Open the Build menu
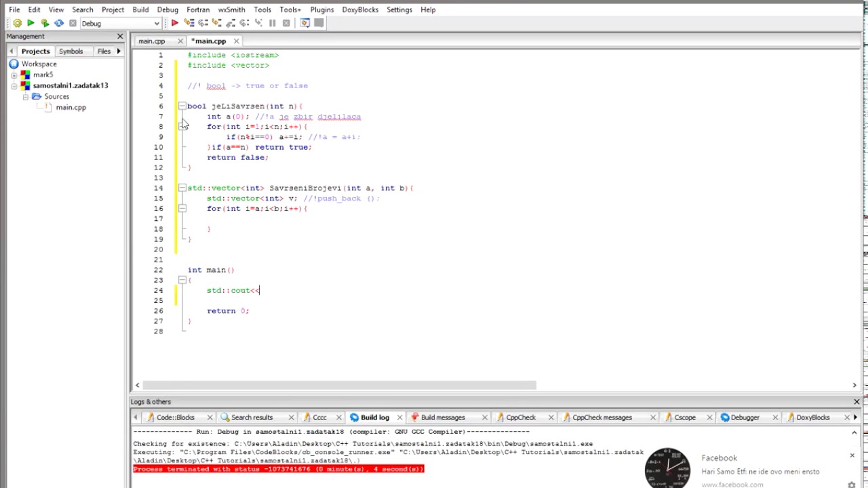The image size is (868, 488). click(x=140, y=9)
